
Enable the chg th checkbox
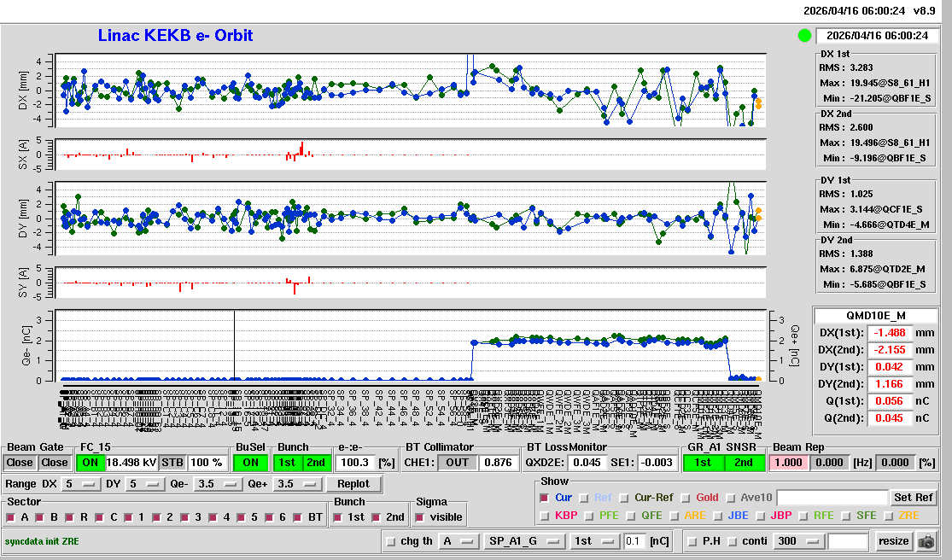click(x=391, y=541)
